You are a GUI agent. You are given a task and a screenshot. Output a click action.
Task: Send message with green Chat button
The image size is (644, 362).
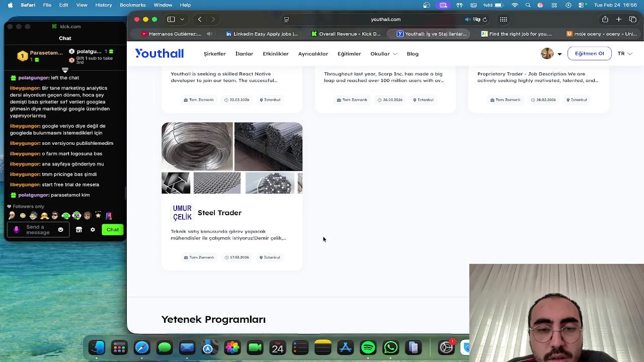pyautogui.click(x=113, y=230)
